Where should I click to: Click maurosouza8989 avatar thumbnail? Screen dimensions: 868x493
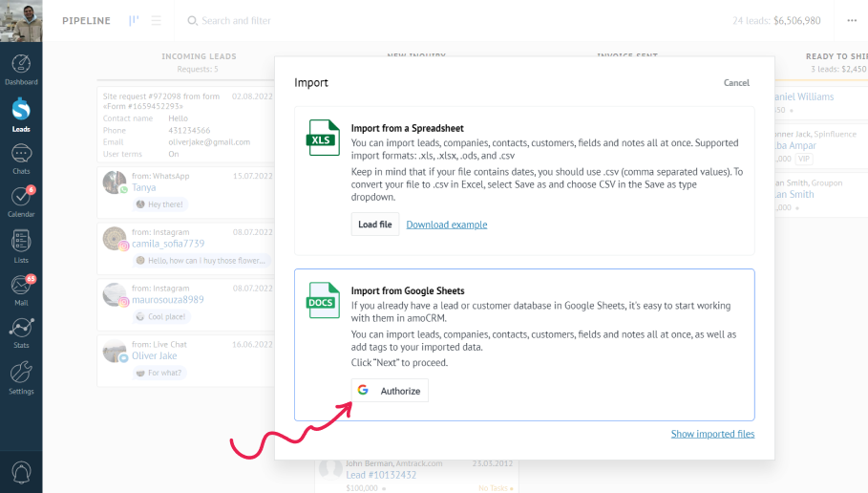115,294
